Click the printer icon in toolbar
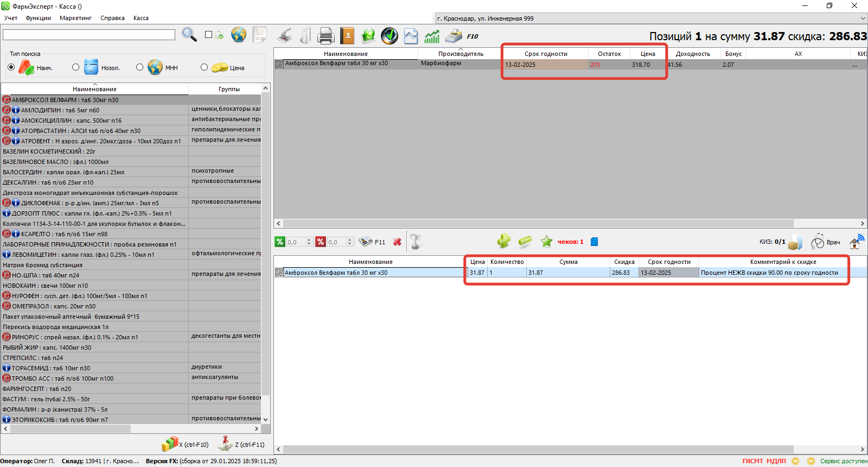868x467 pixels. tap(326, 36)
